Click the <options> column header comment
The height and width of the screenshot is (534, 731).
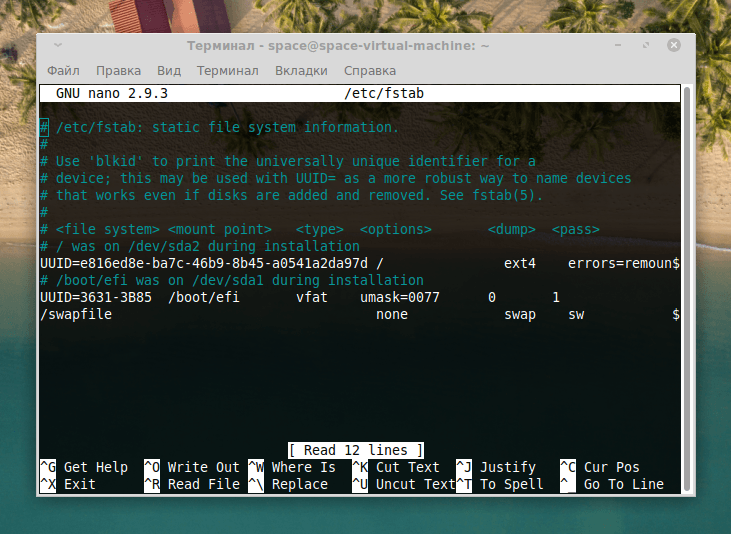click(x=396, y=229)
